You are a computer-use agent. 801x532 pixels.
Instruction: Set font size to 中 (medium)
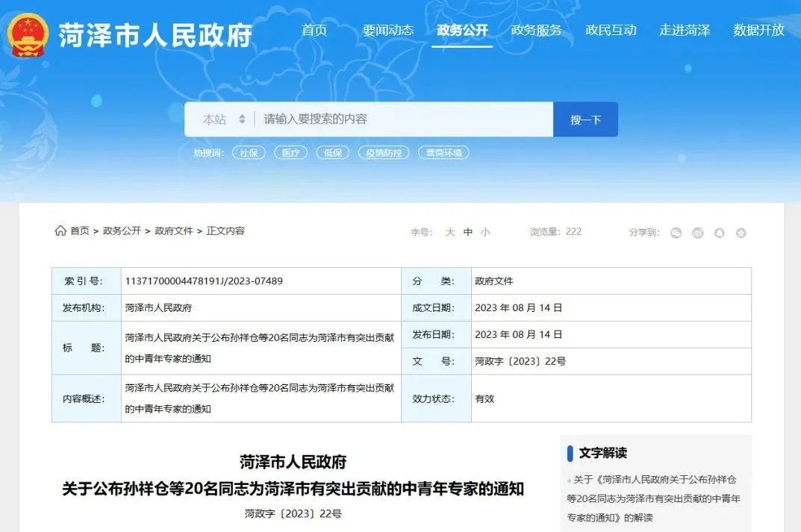click(468, 232)
